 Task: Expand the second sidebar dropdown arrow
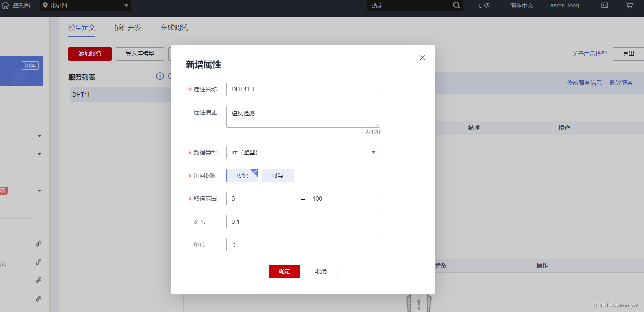point(40,154)
